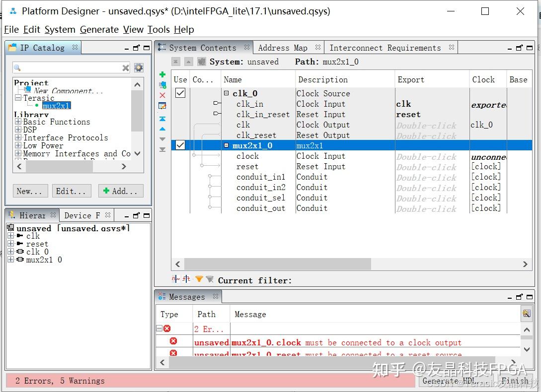Image resolution: width=541 pixels, height=392 pixels.
Task: Click the New... button
Action: coord(30,191)
